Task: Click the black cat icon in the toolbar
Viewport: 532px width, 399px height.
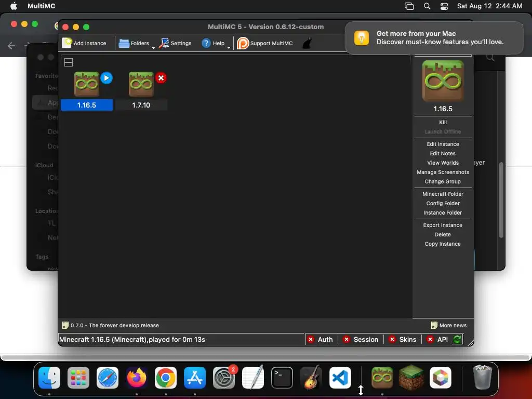Action: 307,43
